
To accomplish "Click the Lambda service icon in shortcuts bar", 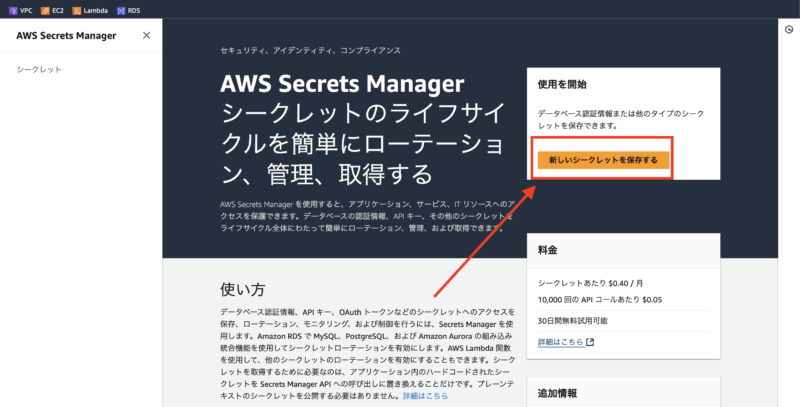I will [x=77, y=11].
